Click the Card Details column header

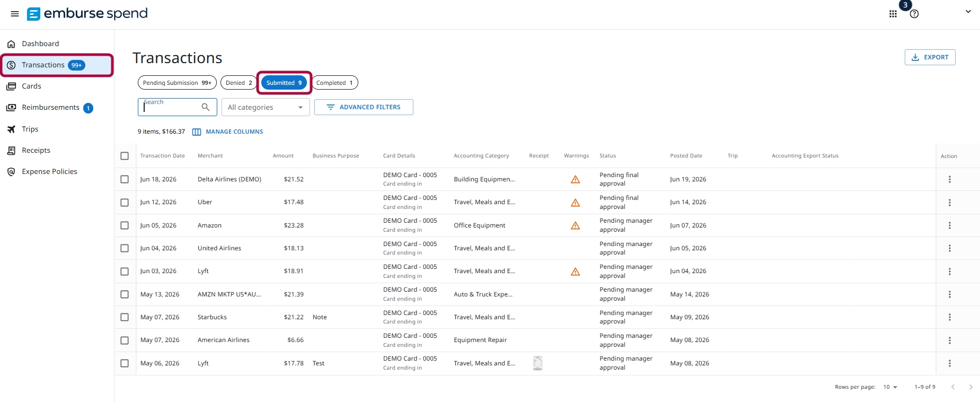point(399,156)
